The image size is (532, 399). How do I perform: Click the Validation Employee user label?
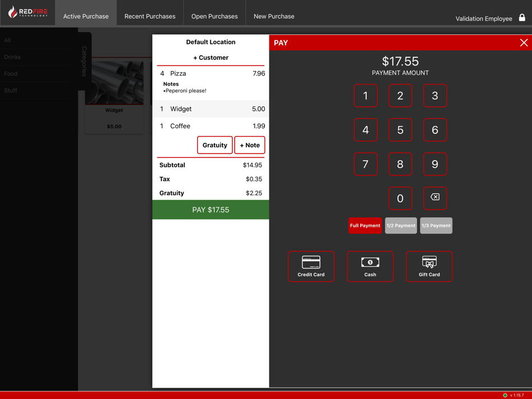[x=483, y=18]
